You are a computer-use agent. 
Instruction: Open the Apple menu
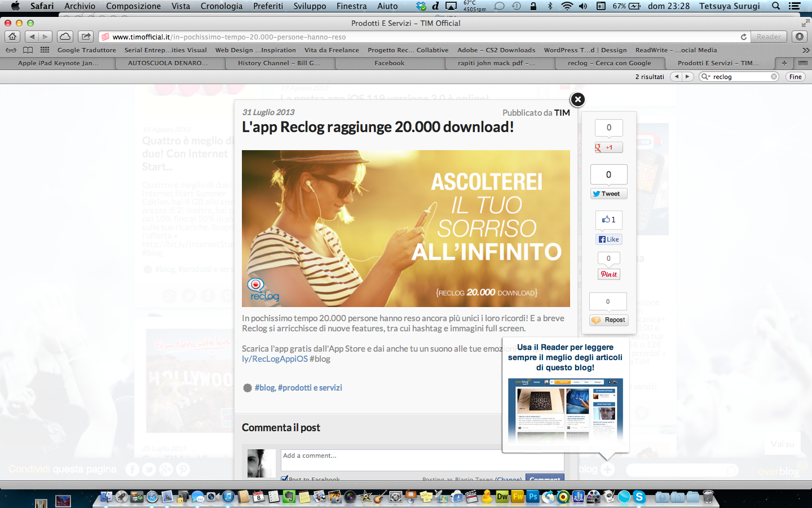(15, 6)
